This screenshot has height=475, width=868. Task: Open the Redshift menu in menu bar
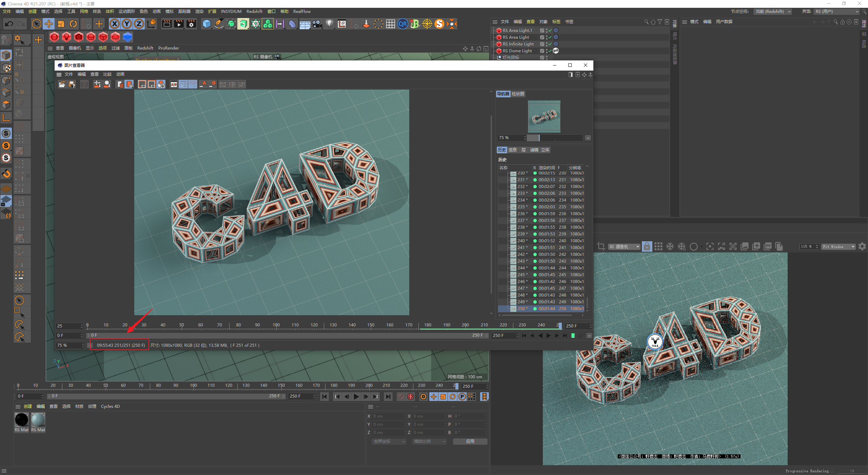pyautogui.click(x=254, y=11)
